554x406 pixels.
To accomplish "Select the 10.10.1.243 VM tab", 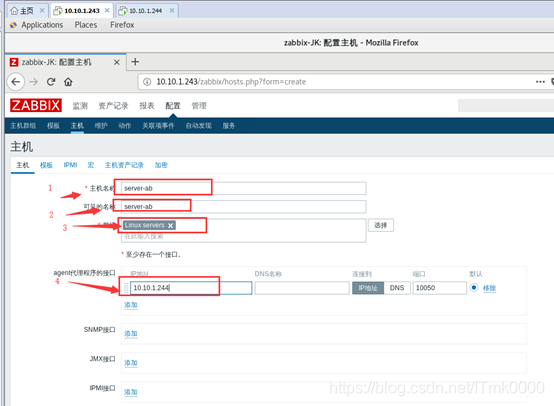I will point(82,11).
